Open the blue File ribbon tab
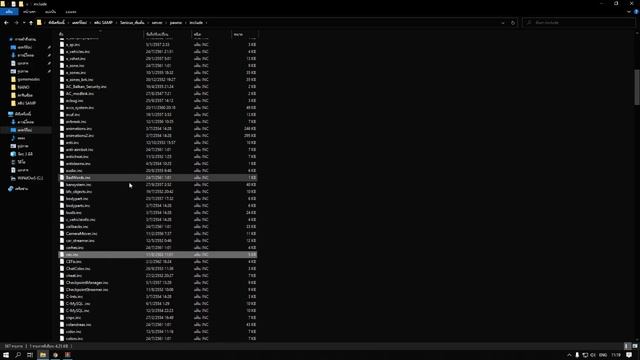Viewport: 640px width, 360px height. [9, 12]
